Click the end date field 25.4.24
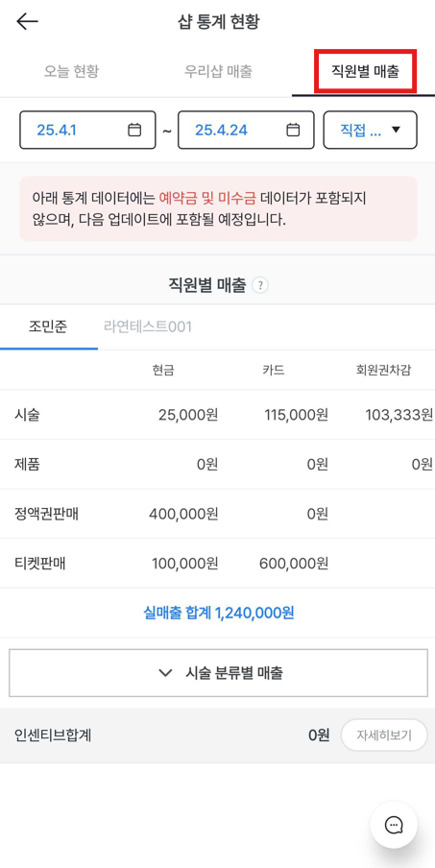The width and height of the screenshot is (435, 868). pos(246,130)
